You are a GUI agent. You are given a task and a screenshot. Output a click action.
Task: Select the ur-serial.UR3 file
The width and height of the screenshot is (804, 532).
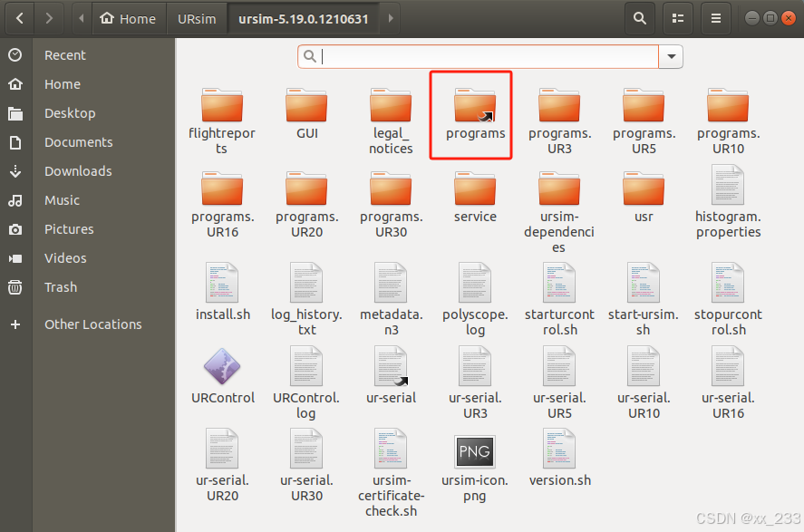[475, 383]
